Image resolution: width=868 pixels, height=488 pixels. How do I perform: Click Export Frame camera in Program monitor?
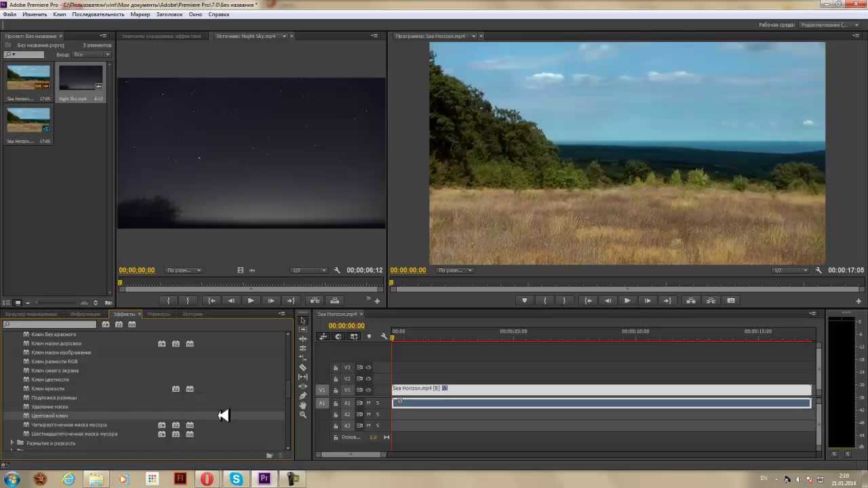click(730, 301)
